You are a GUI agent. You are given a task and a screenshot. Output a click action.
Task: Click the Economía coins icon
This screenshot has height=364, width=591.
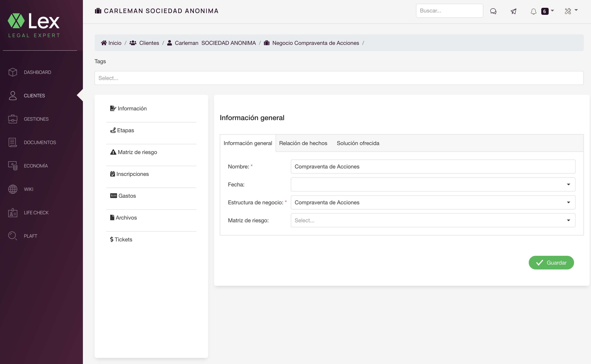12,166
